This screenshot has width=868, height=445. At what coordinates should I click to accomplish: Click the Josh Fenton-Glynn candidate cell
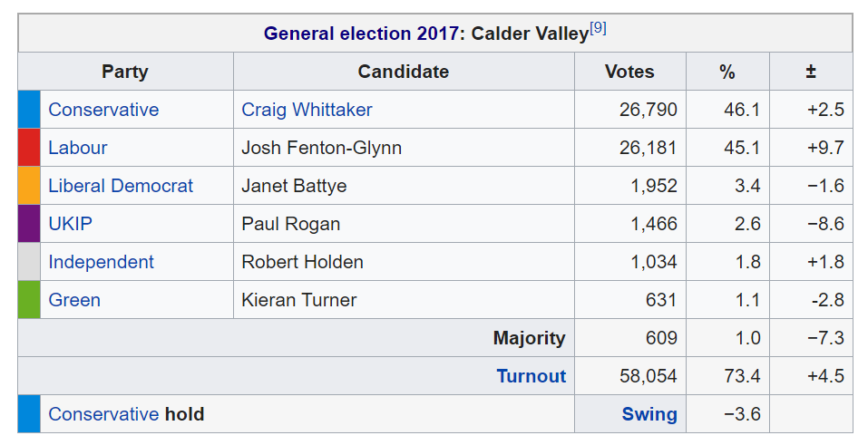click(x=321, y=148)
